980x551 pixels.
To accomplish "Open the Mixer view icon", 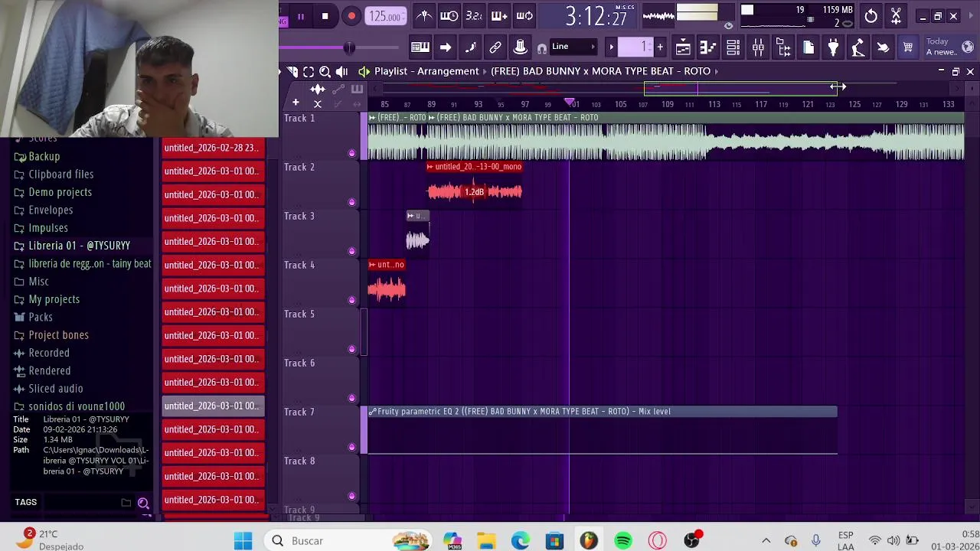I will [758, 47].
